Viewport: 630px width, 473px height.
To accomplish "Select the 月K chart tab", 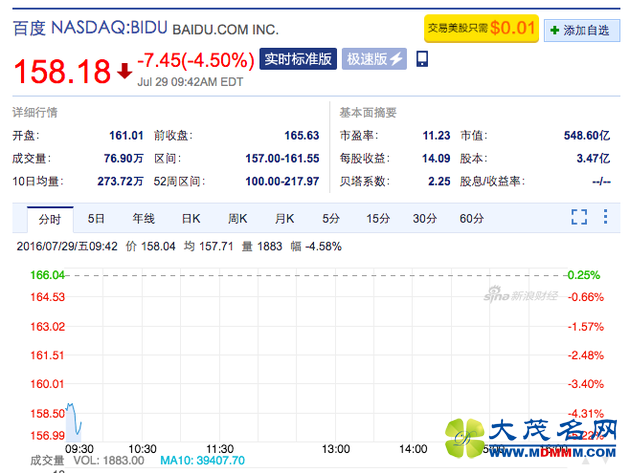I will [x=284, y=219].
